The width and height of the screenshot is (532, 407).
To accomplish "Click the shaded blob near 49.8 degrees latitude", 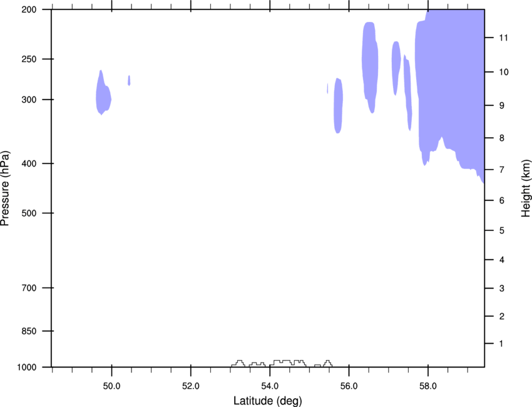I will 103,93.
